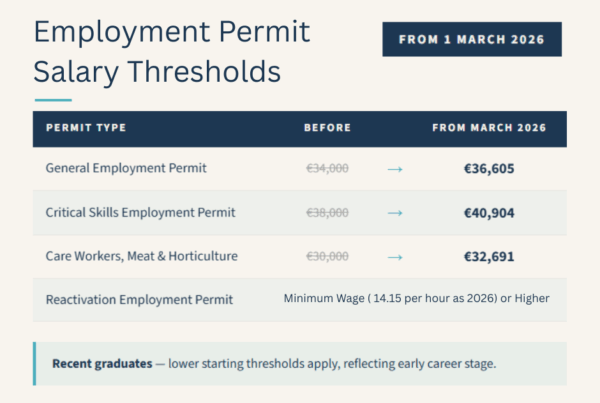The width and height of the screenshot is (600, 403).
Task: Click the teal underline below the title
Action: (x=53, y=100)
